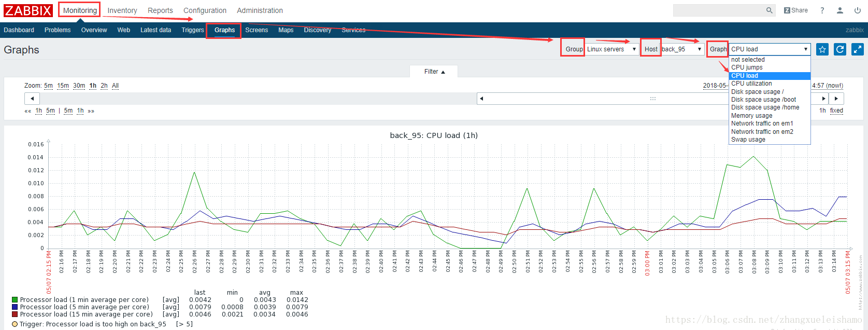This screenshot has height=330, width=868.
Task: Go to the Screens submenu
Action: 257,30
